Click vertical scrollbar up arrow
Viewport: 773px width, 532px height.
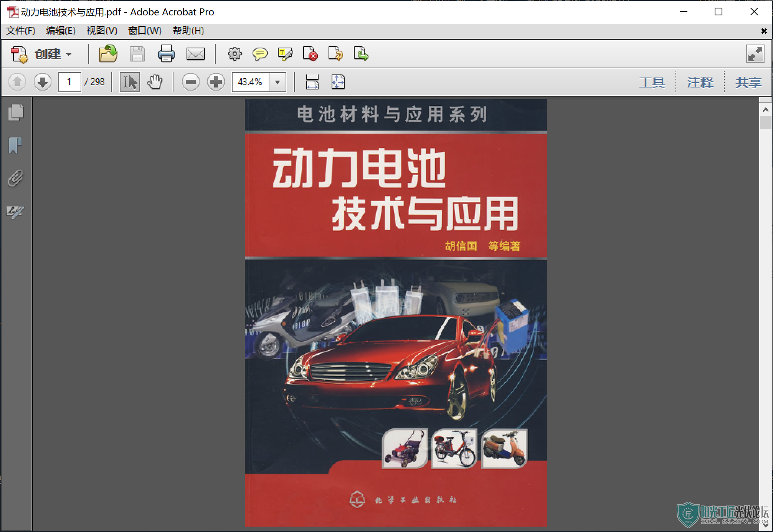[x=765, y=110]
